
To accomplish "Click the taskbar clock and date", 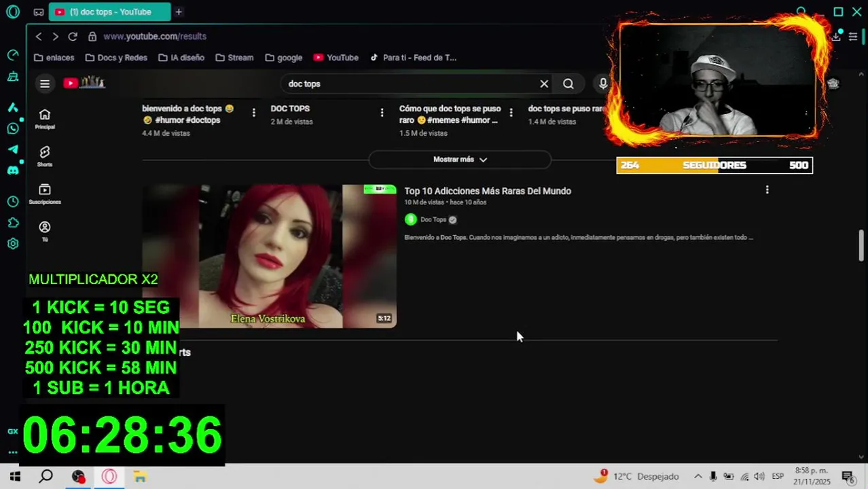I will pos(812,476).
